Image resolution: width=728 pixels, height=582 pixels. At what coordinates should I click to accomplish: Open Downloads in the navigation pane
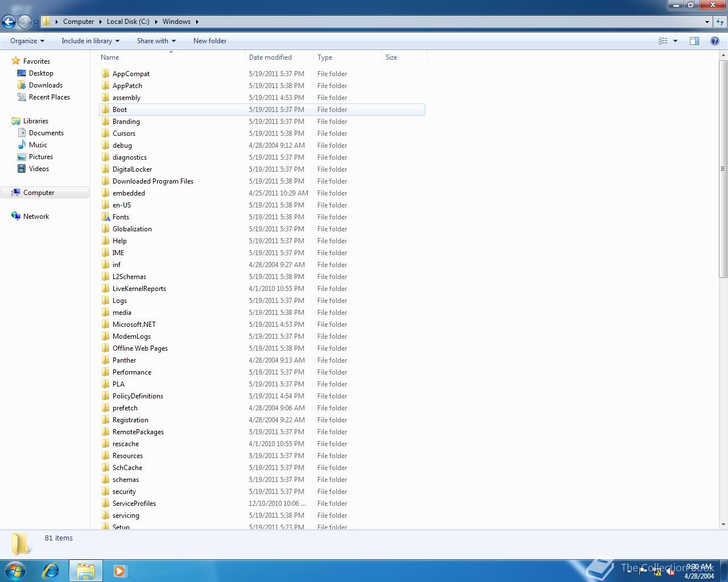45,85
